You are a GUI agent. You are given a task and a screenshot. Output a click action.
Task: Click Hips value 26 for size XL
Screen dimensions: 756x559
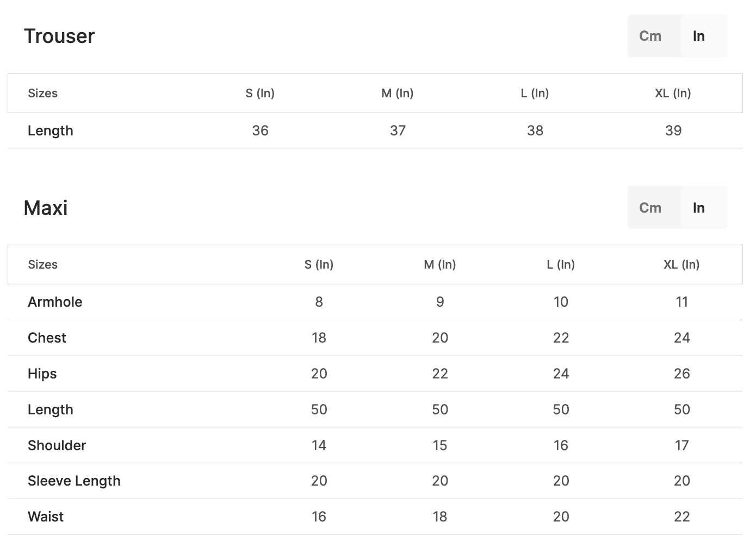pyautogui.click(x=682, y=374)
